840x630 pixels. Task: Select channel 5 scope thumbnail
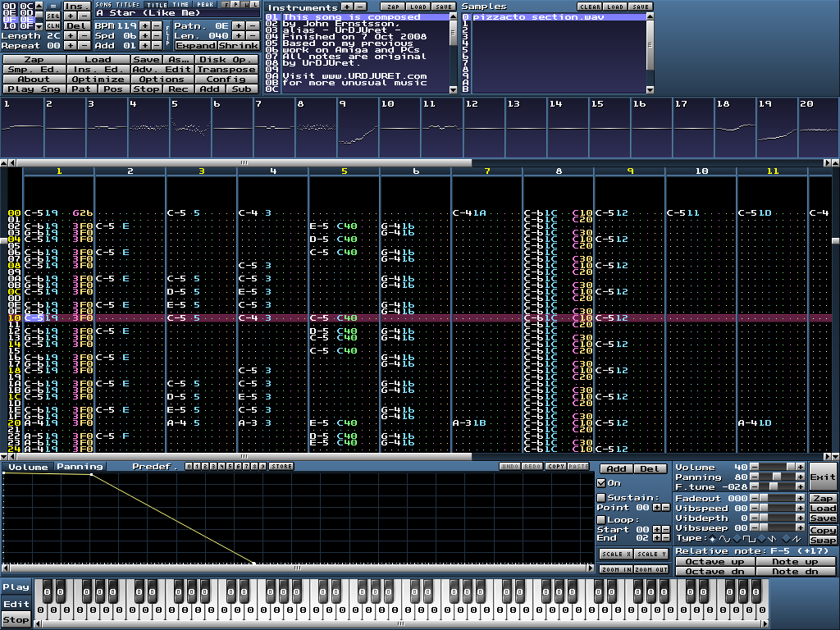coord(190,126)
